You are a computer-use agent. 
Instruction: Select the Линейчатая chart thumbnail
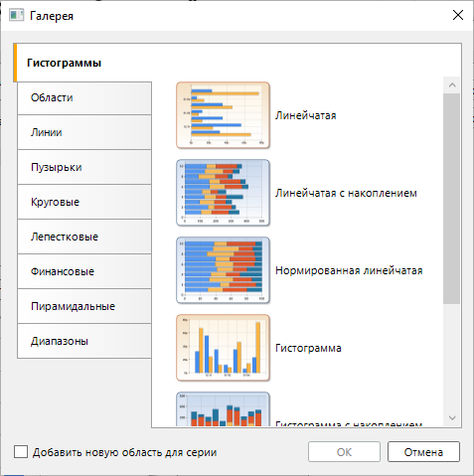pos(223,115)
